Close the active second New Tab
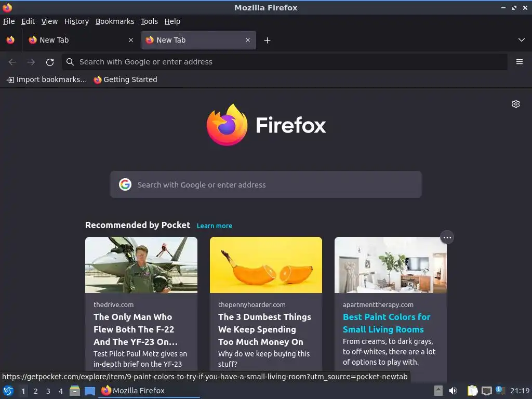532x399 pixels. pyautogui.click(x=248, y=40)
